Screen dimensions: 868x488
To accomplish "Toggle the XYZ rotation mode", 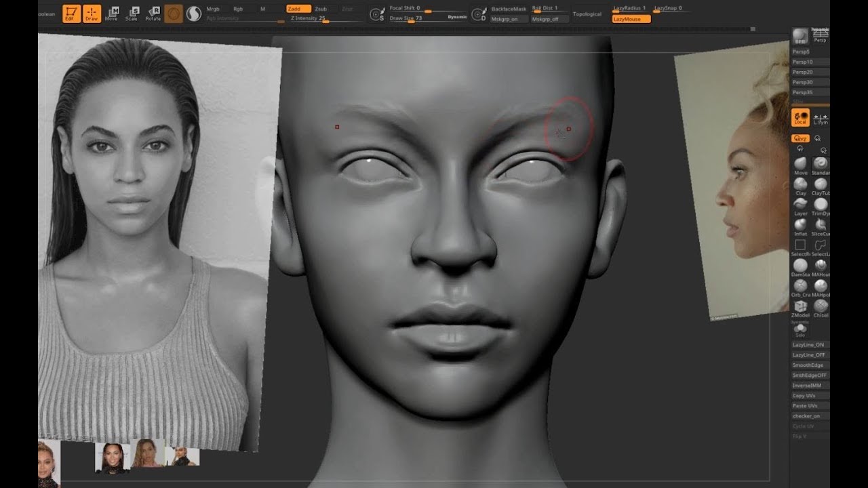I will [x=800, y=138].
